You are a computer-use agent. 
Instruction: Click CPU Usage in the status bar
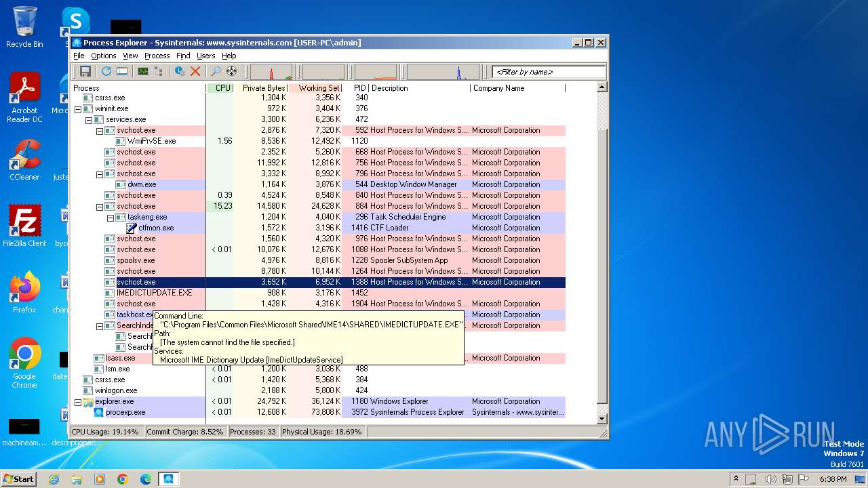[x=105, y=432]
